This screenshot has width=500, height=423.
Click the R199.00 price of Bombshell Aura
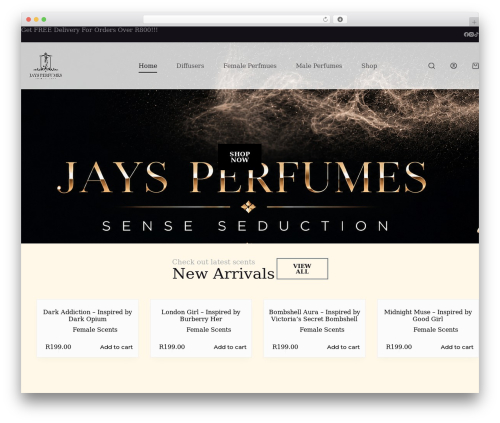click(x=285, y=347)
